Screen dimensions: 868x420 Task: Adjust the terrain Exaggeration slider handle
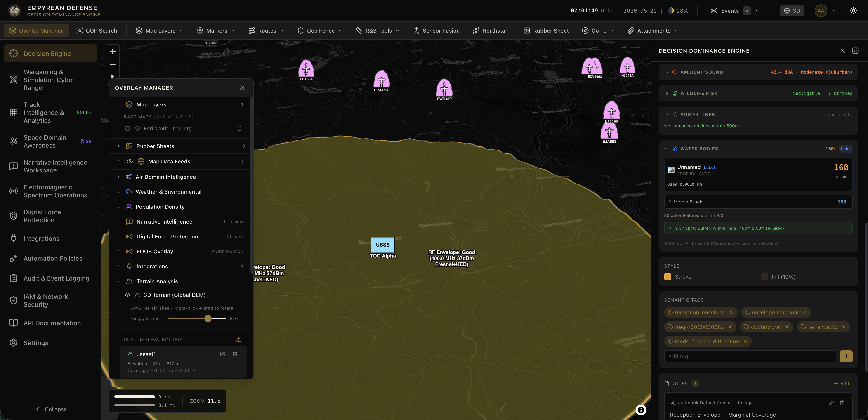[x=208, y=319]
